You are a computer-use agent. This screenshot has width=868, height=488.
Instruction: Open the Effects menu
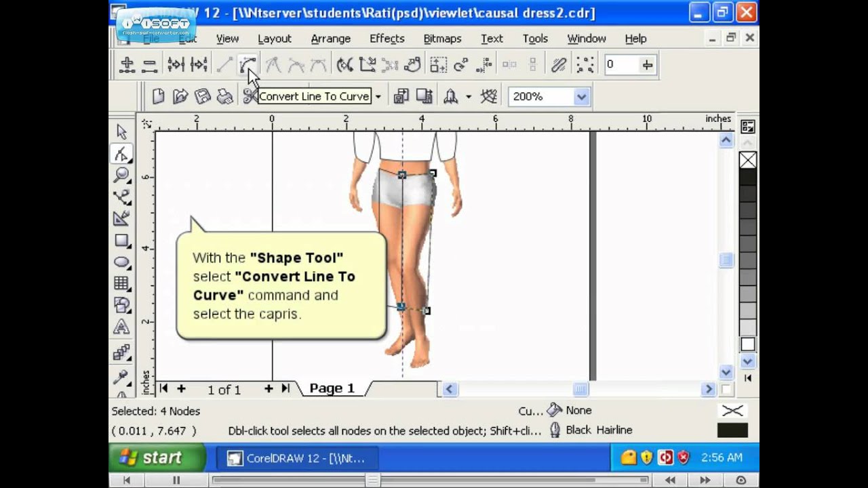coord(387,39)
